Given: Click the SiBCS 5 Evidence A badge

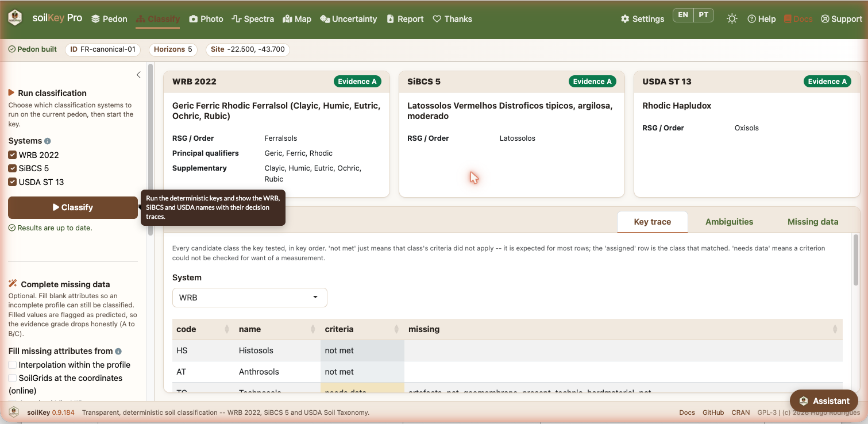Looking at the screenshot, I should (592, 82).
